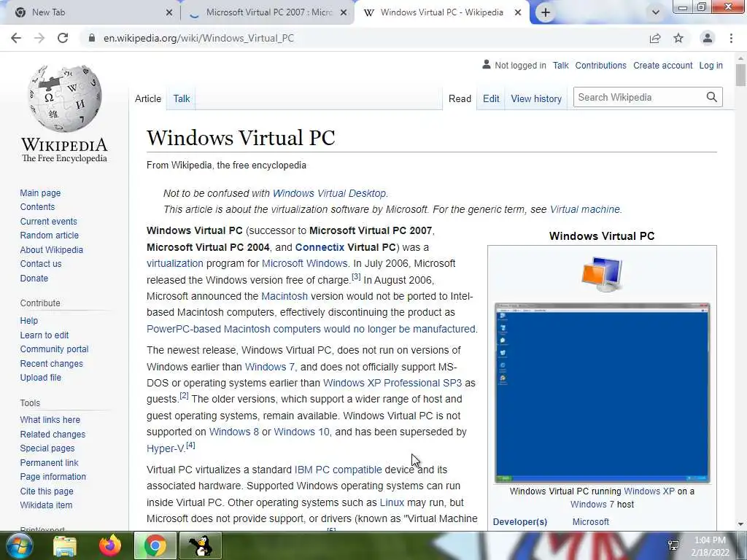The width and height of the screenshot is (747, 560).
Task: Click the Wikipedia globe logo
Action: (65, 98)
